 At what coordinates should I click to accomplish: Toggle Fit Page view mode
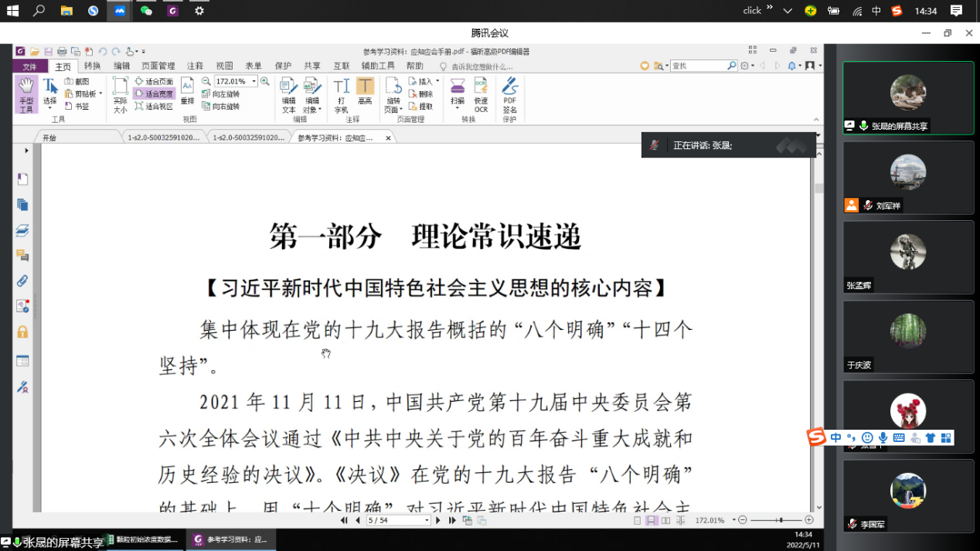(155, 81)
